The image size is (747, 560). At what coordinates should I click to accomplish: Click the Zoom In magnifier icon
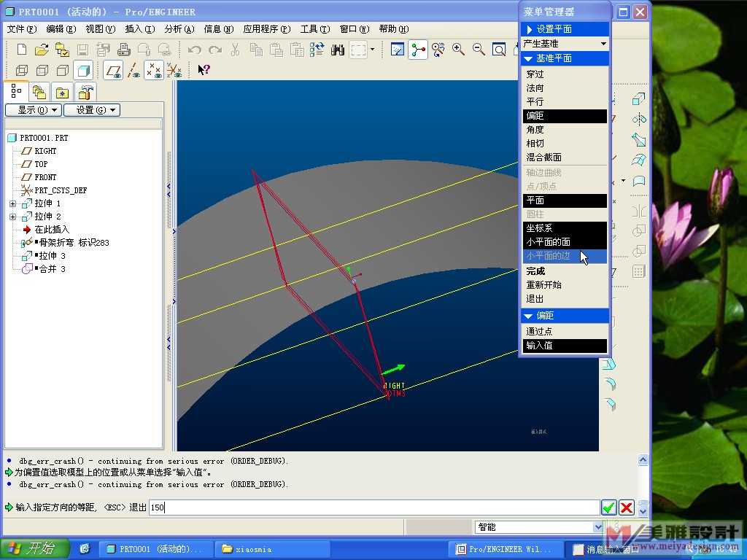[458, 50]
